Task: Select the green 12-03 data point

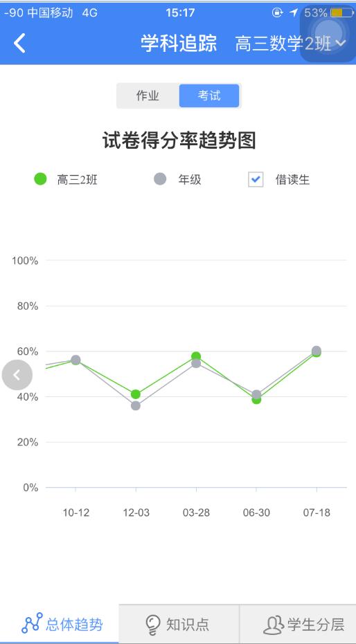Action: pyautogui.click(x=136, y=394)
